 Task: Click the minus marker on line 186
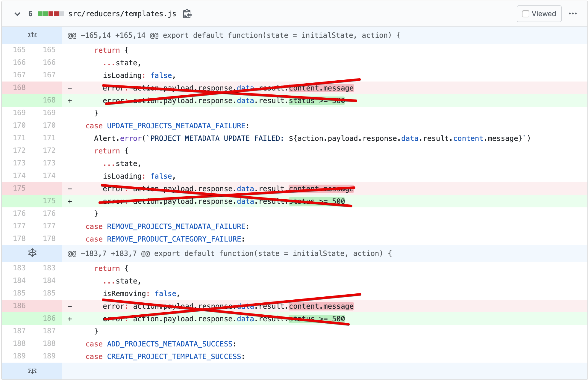(x=70, y=306)
